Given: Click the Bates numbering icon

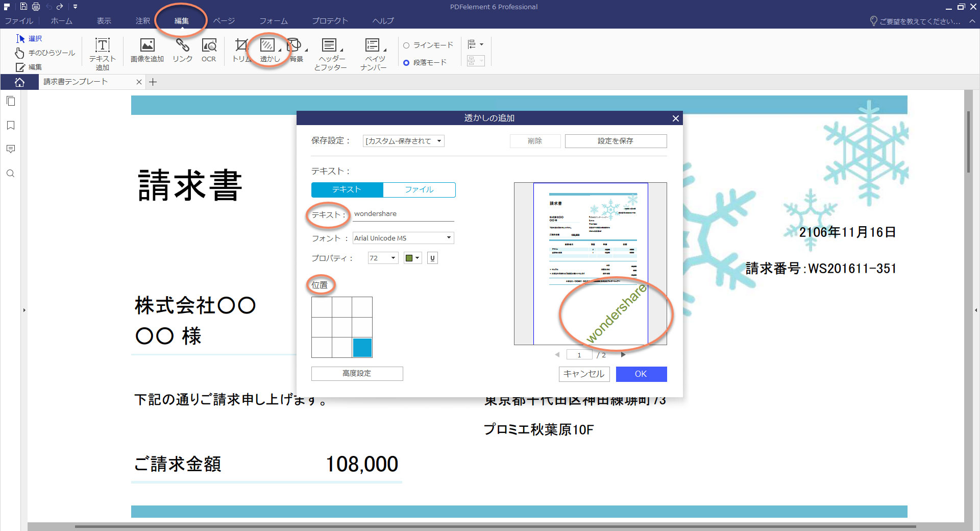Looking at the screenshot, I should tap(374, 50).
